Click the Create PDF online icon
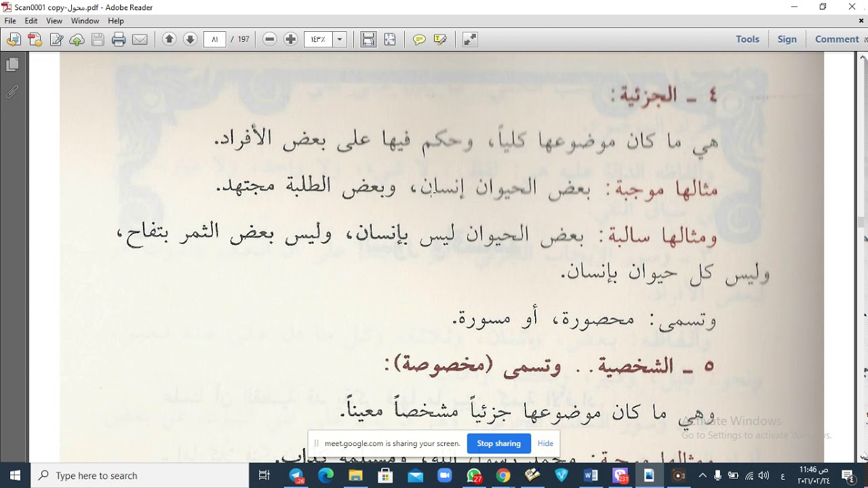Screen dimensions: 868x488 point(35,40)
